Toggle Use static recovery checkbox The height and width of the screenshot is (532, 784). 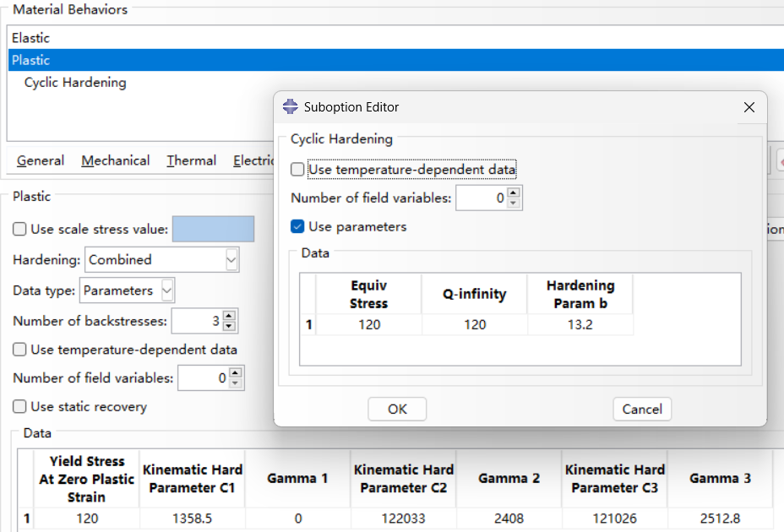coord(19,406)
